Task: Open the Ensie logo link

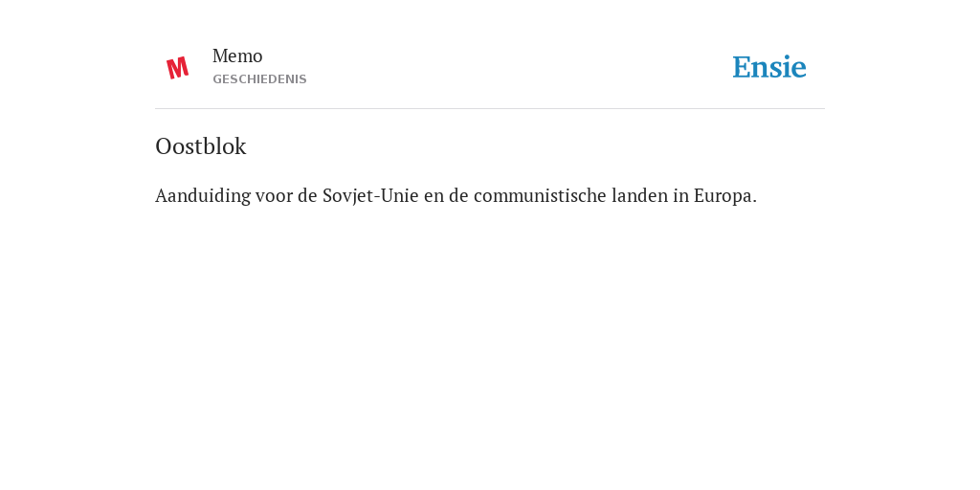Action: (769, 67)
